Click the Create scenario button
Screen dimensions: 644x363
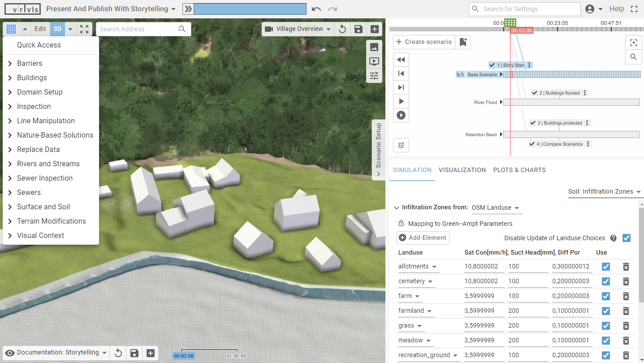pos(424,42)
